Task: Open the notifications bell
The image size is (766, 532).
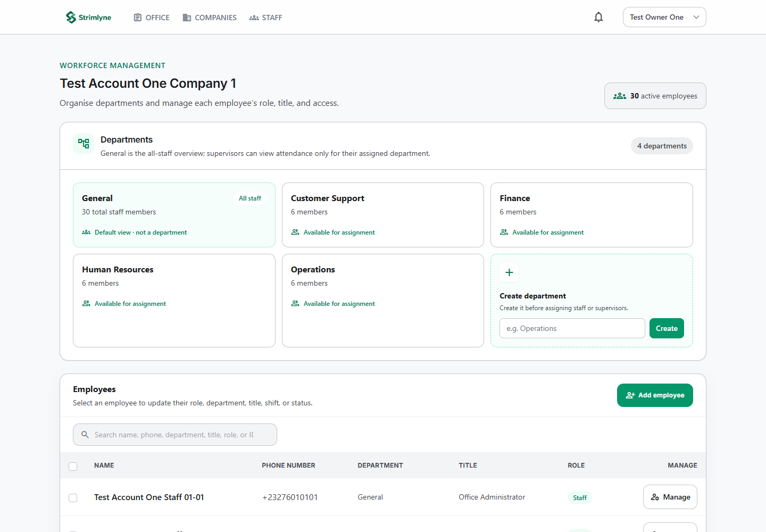Action: click(x=598, y=17)
